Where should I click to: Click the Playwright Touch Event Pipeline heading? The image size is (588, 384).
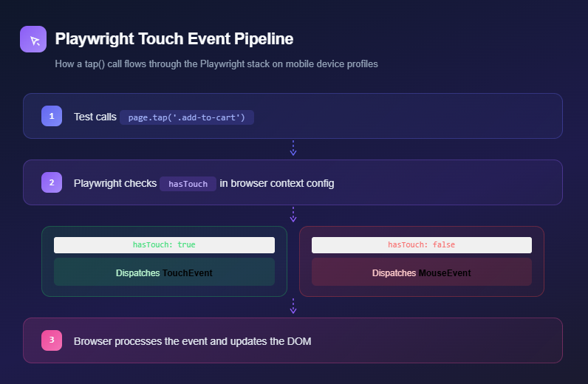coord(174,38)
